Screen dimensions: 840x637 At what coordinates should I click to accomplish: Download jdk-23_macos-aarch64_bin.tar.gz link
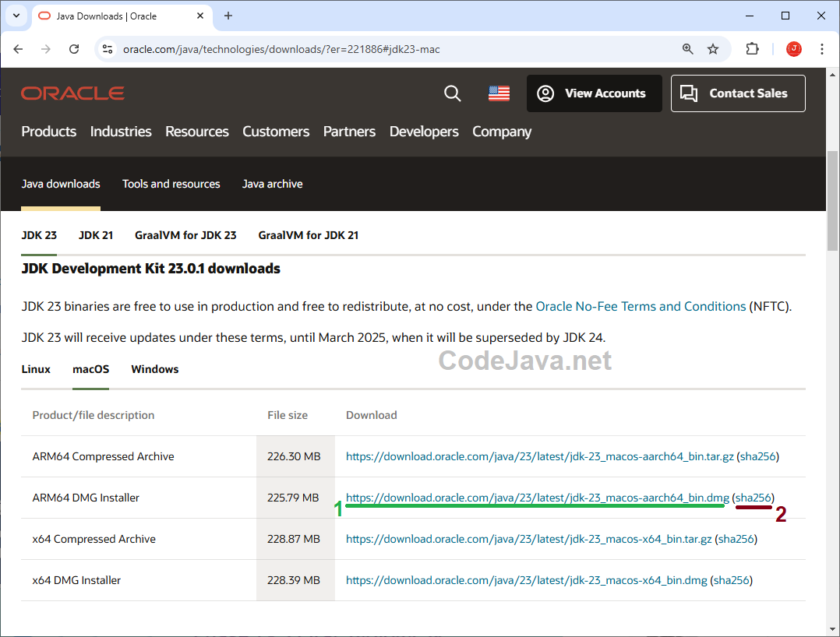click(539, 456)
